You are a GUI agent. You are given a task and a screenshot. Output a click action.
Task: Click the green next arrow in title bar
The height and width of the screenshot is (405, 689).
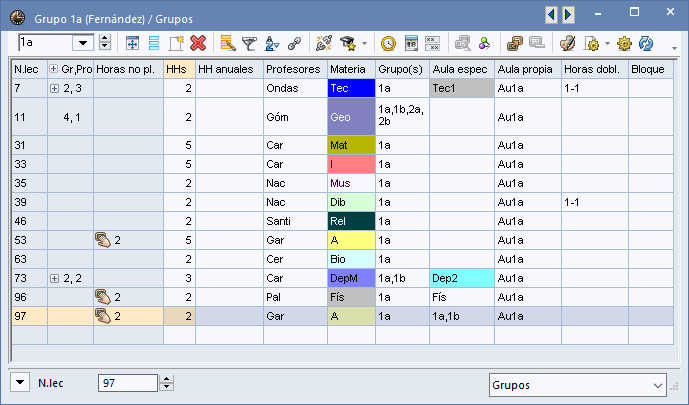tap(568, 14)
